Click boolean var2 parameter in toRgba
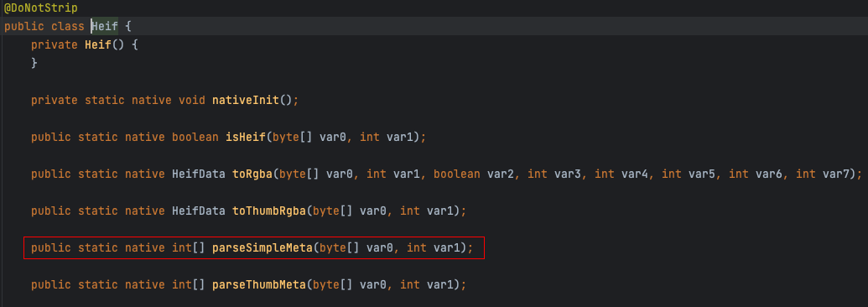 (474, 174)
